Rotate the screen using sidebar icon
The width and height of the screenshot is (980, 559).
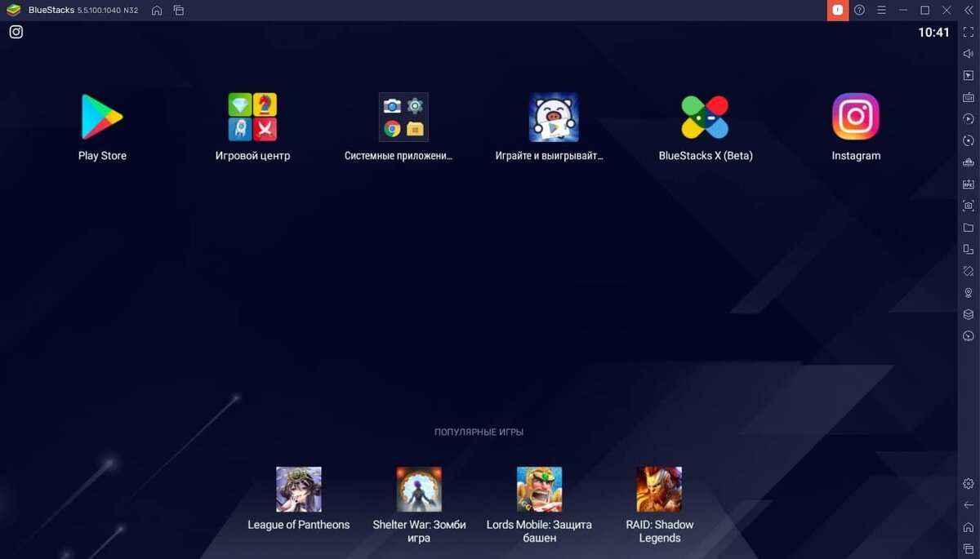pos(969,271)
